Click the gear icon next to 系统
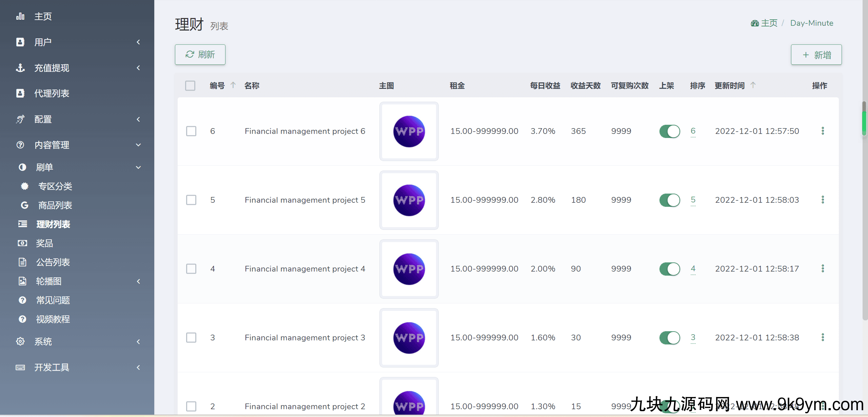The width and height of the screenshot is (868, 417). point(20,341)
